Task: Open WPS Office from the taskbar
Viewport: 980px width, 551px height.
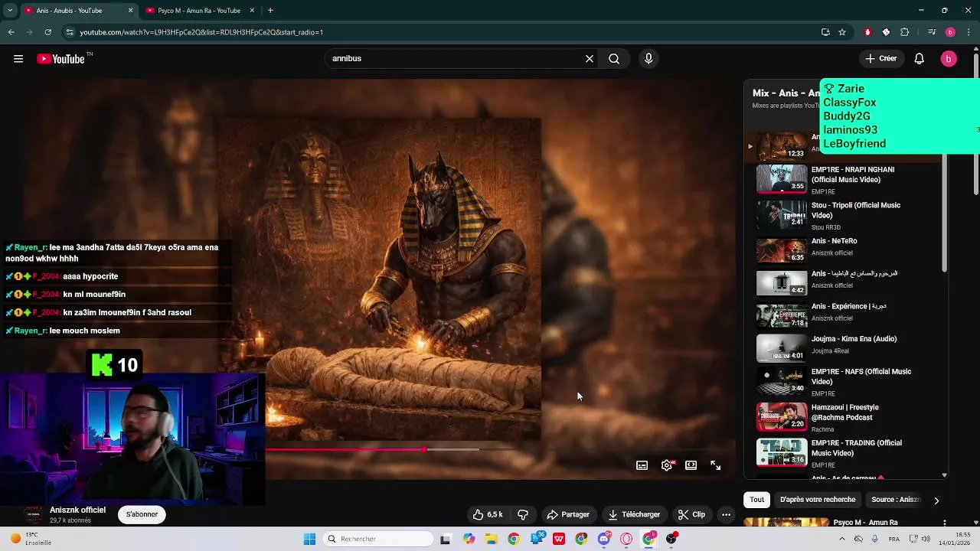Action: [x=560, y=539]
